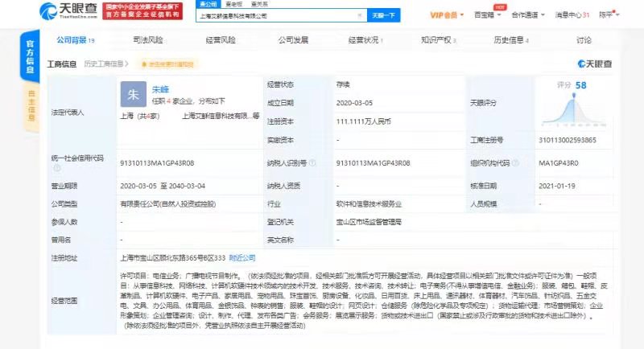Screen dimensions: 644x349
Task: Click the address 上海市宝山区顾北东路365号B区333
Action: [x=173, y=258]
